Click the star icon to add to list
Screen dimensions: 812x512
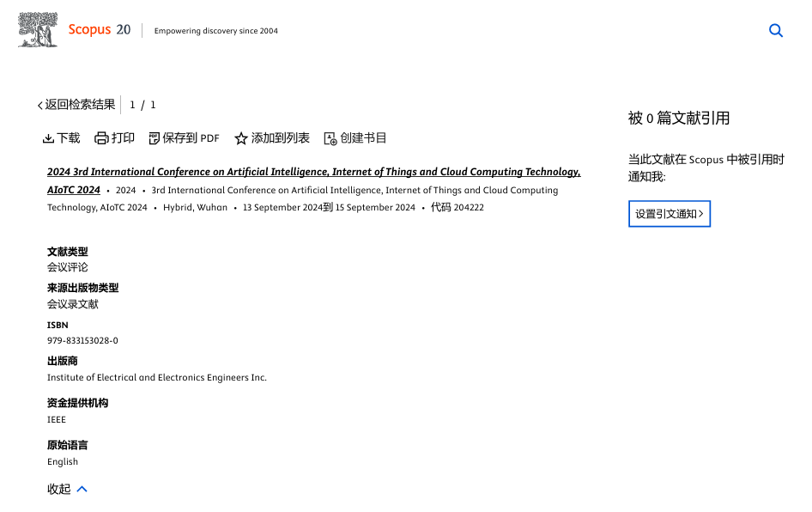click(x=241, y=138)
